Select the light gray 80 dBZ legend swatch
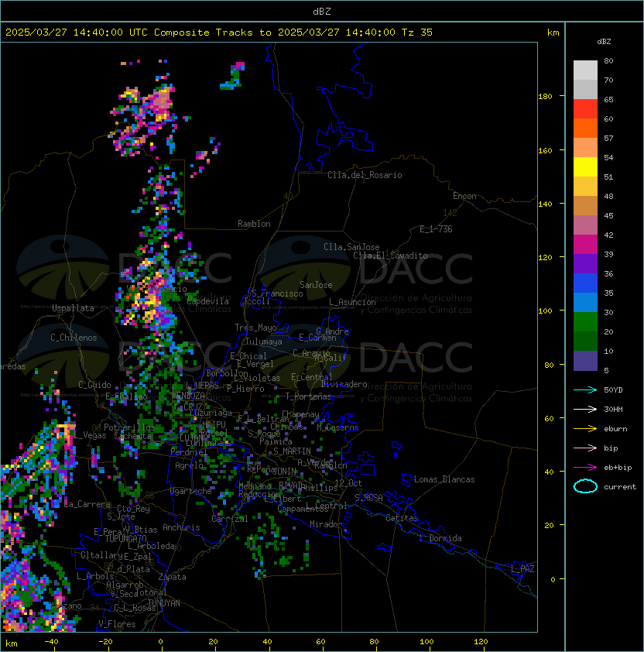Screen dimensions: 644x652 [x=585, y=70]
